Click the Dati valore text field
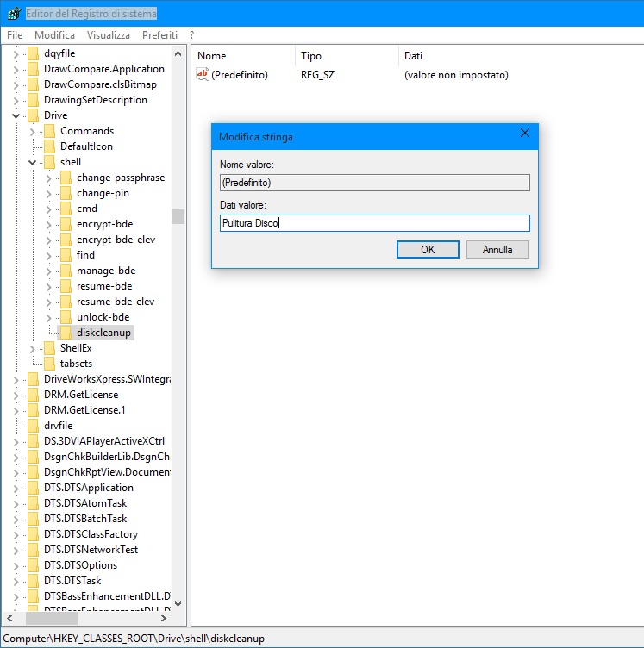 click(x=374, y=223)
